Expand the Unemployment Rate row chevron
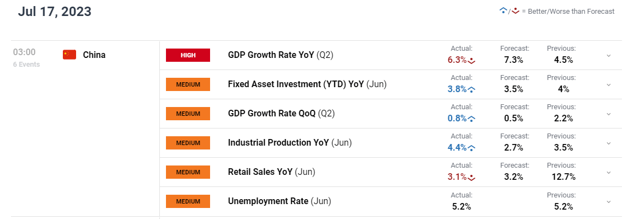644x219 pixels. [x=609, y=201]
